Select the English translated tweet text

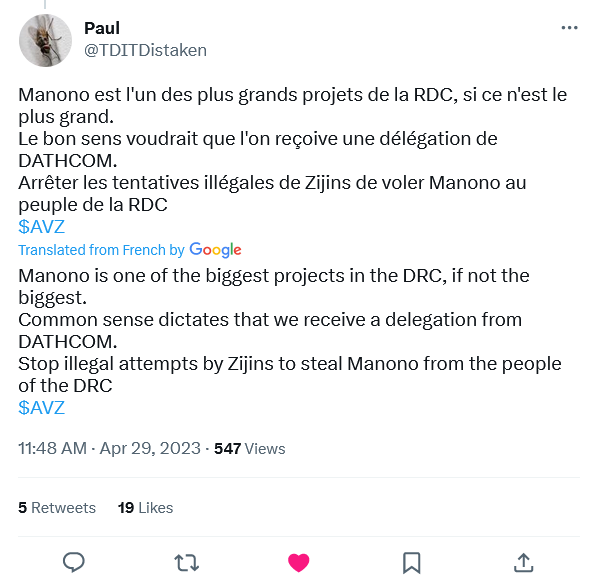pos(290,331)
